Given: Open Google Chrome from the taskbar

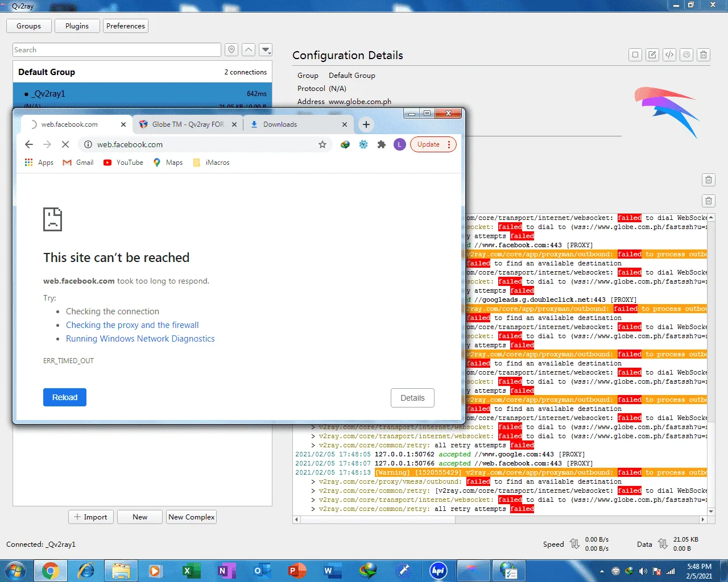Looking at the screenshot, I should coord(50,571).
